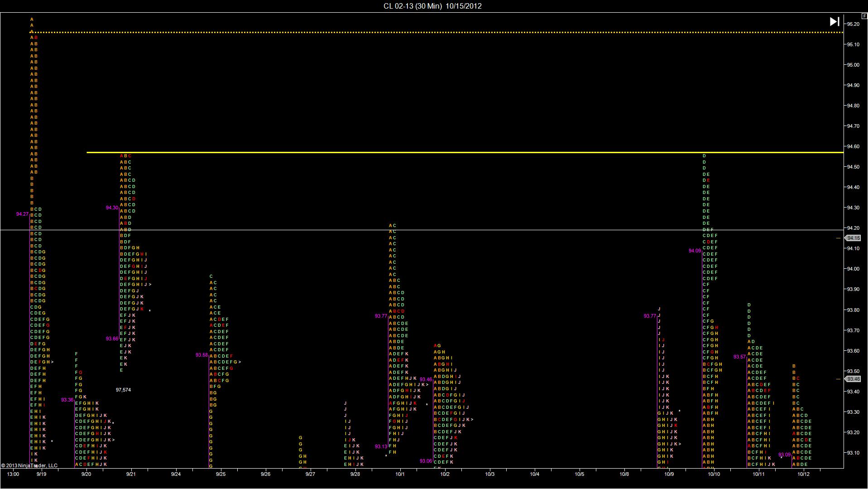868x489 pixels.
Task: Select the solid yellow horizontal line
Action: [x=465, y=153]
